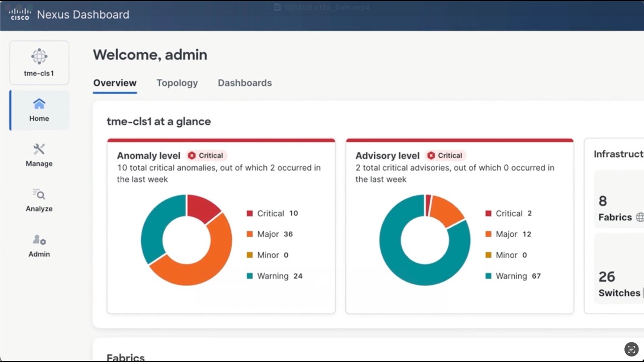Click the 'Minor 0' entry under Anomaly level
Viewport: 644px width, 362px height.
point(268,255)
